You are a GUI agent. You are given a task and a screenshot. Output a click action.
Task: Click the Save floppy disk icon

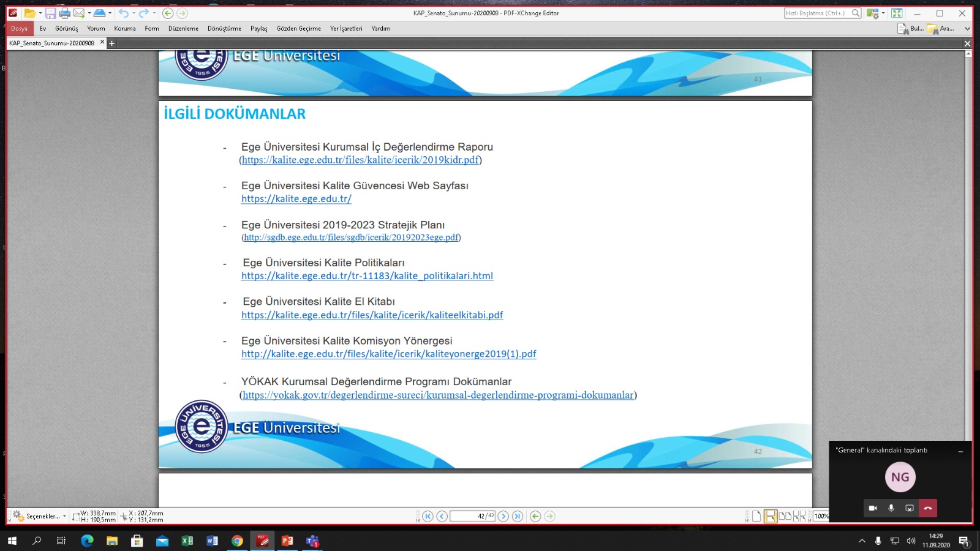coord(50,13)
